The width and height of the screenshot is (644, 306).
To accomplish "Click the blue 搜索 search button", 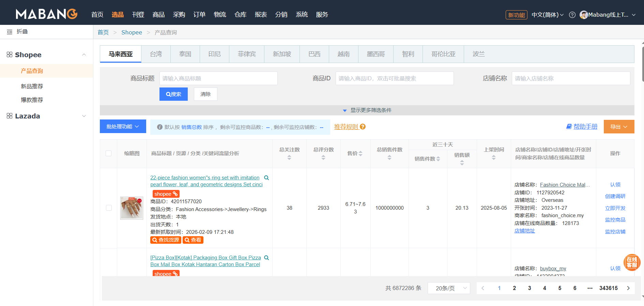I will click(x=173, y=94).
